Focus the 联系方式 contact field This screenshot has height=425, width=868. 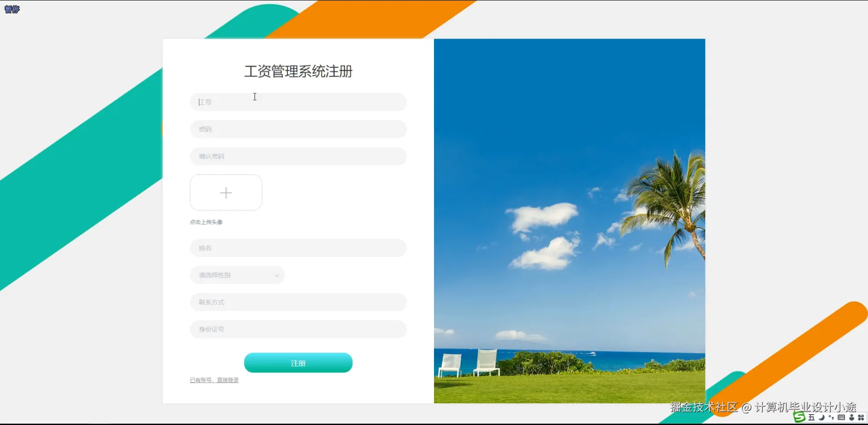coord(298,302)
